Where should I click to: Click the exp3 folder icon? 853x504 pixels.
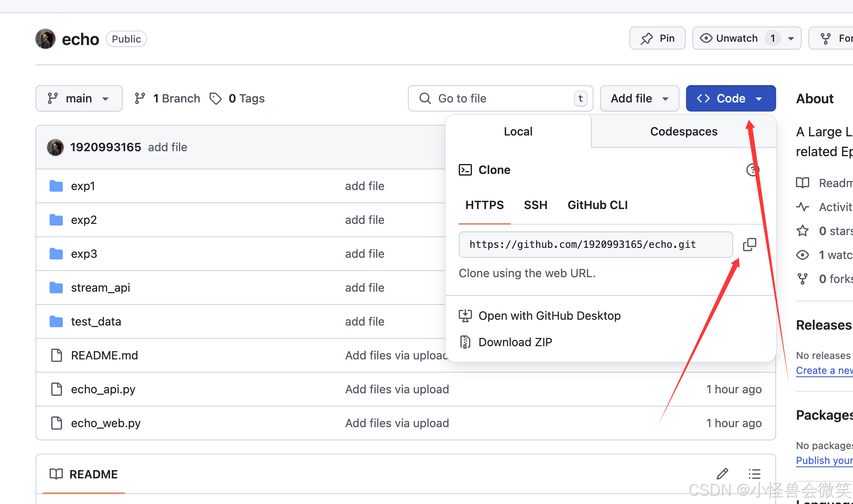[x=56, y=254]
